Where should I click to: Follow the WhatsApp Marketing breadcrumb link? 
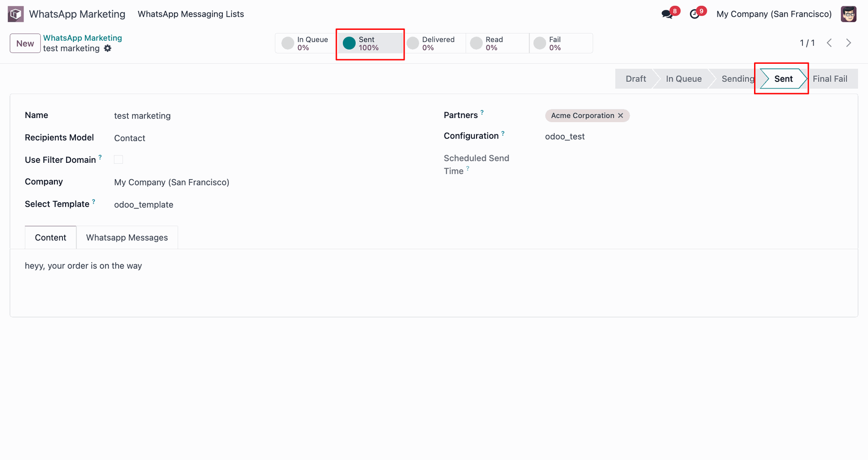point(83,38)
